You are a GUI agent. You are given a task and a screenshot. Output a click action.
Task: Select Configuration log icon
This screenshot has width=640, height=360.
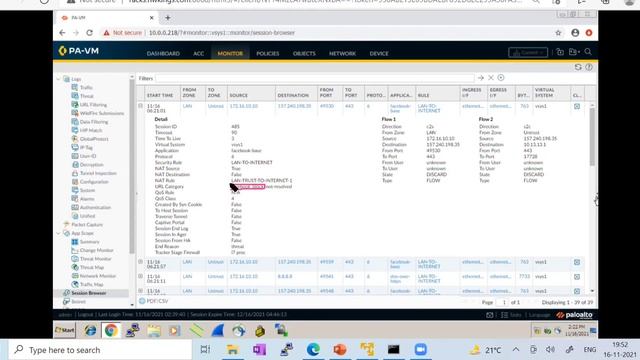click(75, 182)
